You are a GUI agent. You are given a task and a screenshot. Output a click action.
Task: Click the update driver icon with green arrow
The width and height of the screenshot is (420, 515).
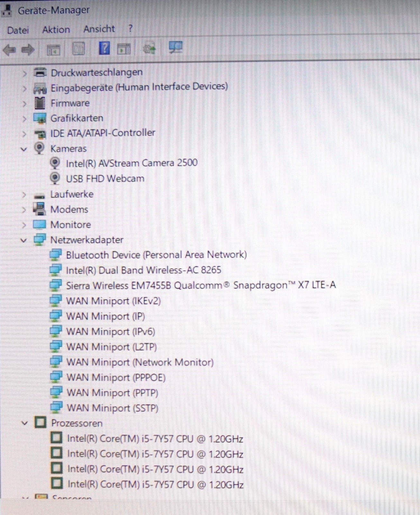click(x=149, y=49)
